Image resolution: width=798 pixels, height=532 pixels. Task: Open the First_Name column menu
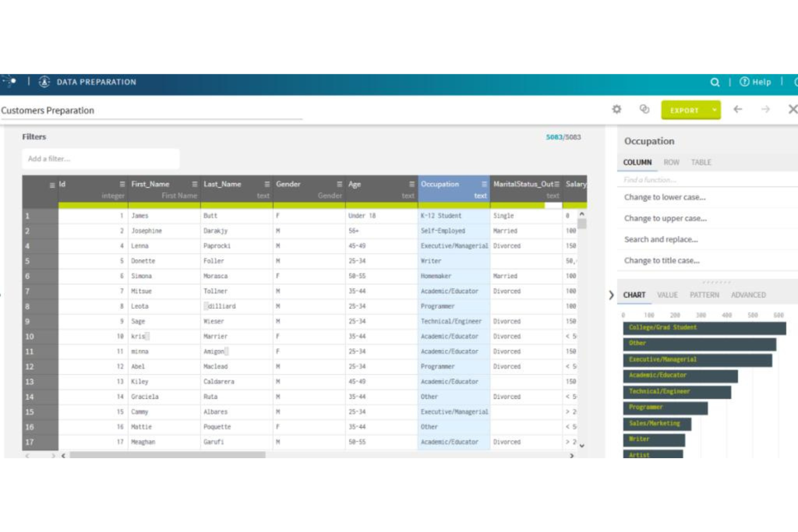click(195, 184)
